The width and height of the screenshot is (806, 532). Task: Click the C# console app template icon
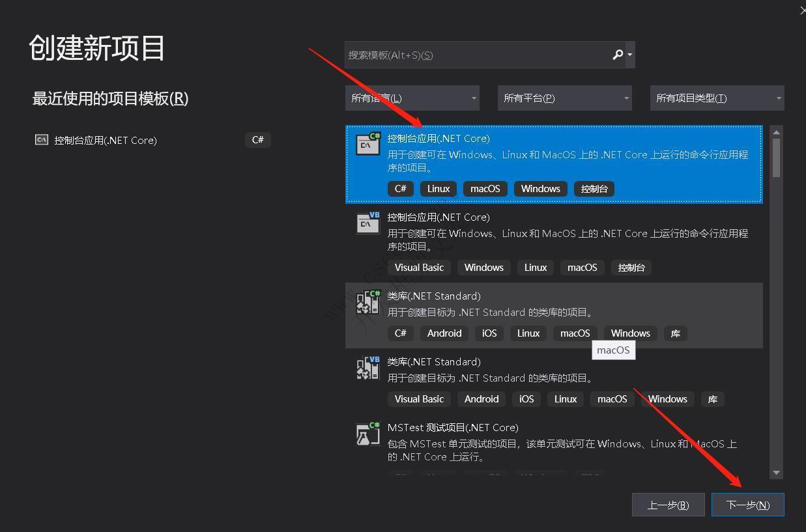[367, 145]
